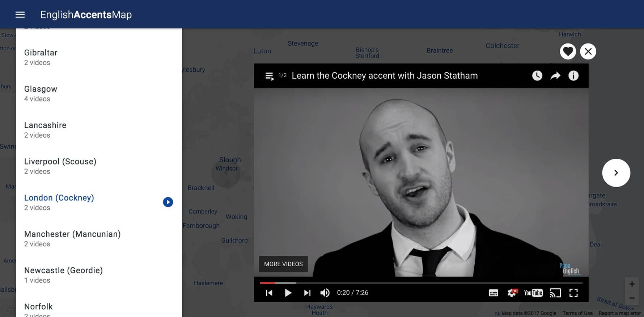Screen dimensions: 644x317
Task: Select Liverpool (Scouse) in the list
Action: 99,166
